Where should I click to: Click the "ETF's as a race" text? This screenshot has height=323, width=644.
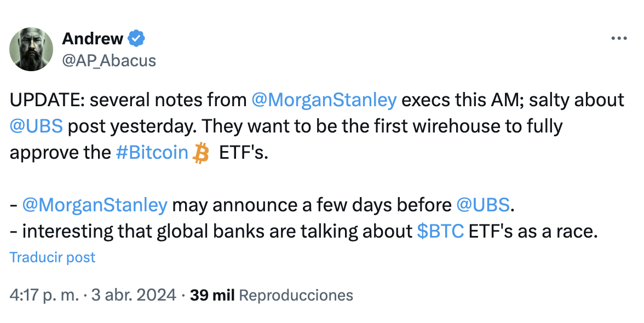(x=531, y=232)
